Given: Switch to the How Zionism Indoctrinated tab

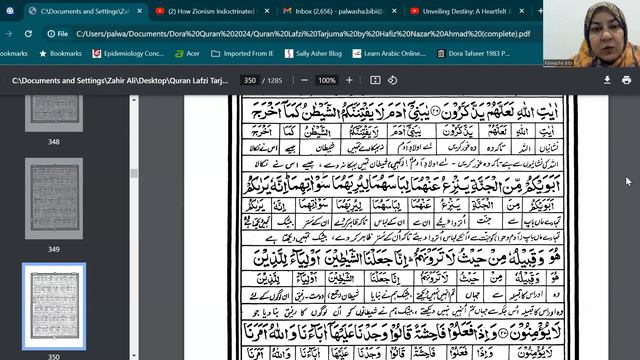Looking at the screenshot, I should 211,11.
